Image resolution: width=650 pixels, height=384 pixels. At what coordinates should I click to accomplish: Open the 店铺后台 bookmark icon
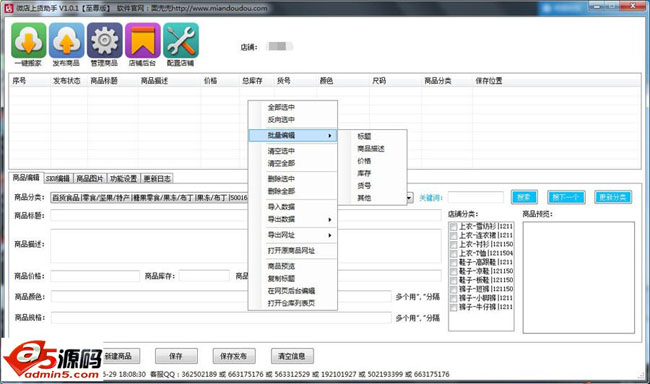tap(143, 40)
